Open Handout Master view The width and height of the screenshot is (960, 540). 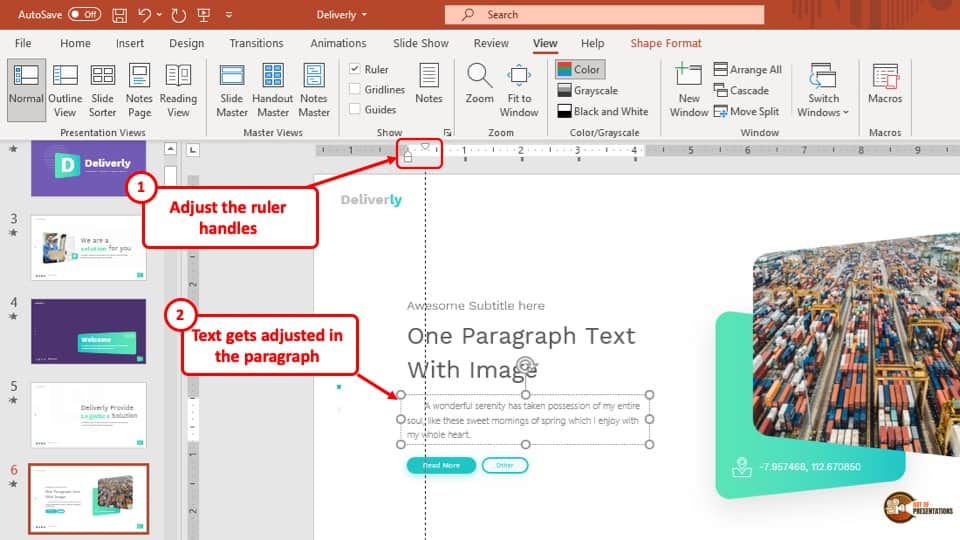coord(272,90)
